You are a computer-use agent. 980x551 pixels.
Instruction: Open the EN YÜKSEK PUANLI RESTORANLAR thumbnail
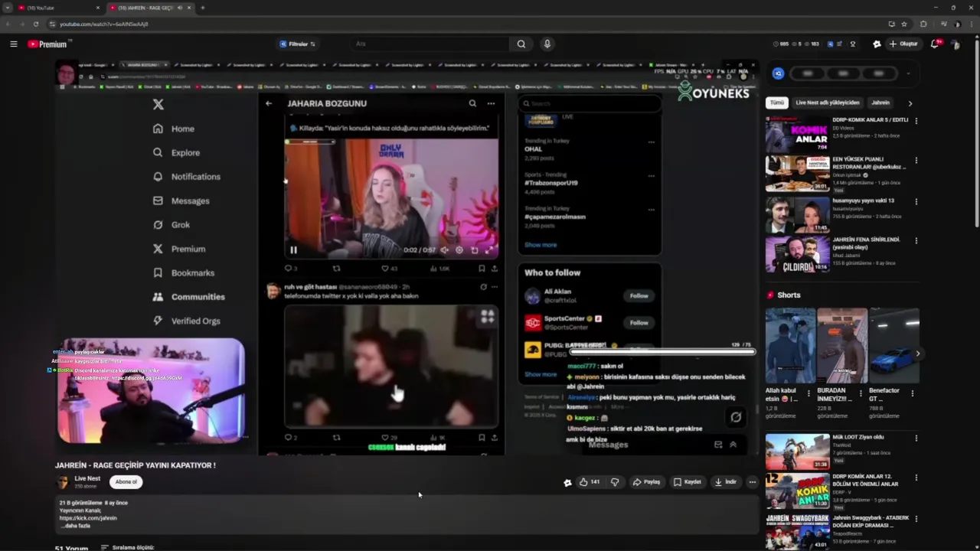point(797,174)
